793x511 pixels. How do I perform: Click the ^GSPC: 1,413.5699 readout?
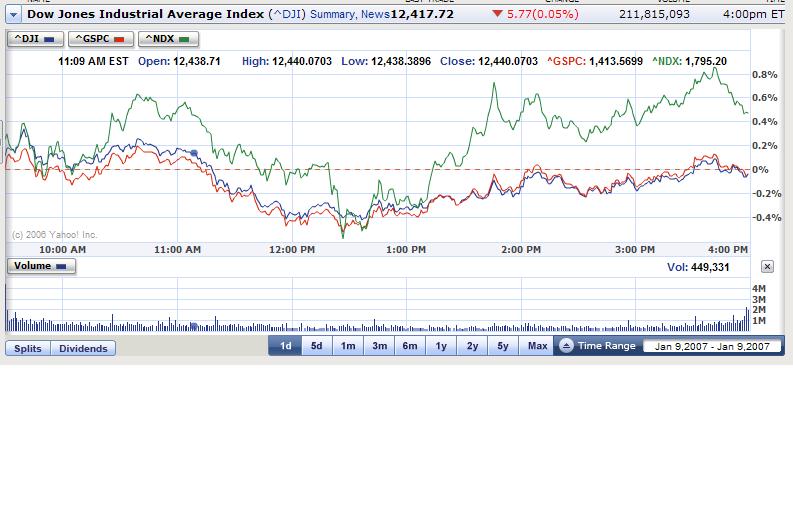click(595, 61)
